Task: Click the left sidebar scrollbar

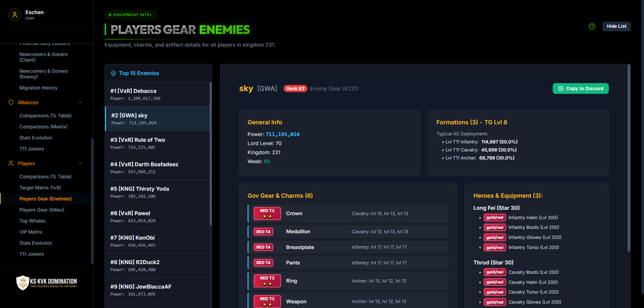Action: 92,201
